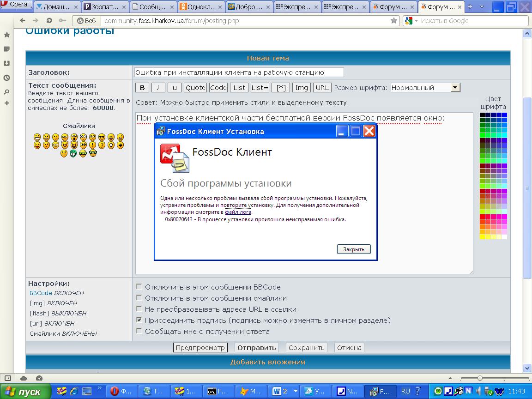Click the back navigation arrow
Viewport: 532px width, 399px height.
(x=23, y=21)
